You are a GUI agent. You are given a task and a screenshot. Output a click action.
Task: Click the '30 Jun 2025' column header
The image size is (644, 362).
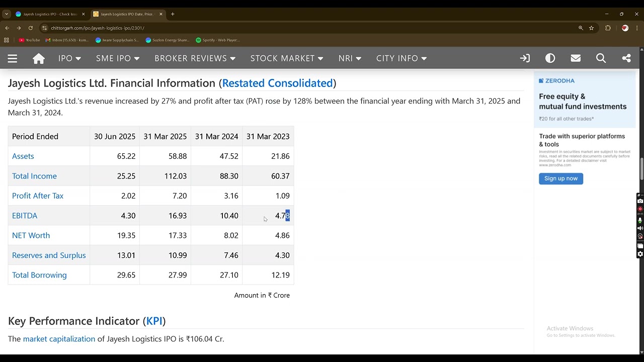(115, 137)
